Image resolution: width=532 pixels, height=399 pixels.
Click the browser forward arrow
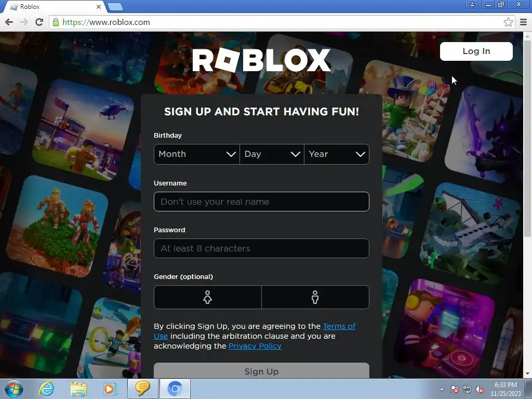(x=24, y=22)
